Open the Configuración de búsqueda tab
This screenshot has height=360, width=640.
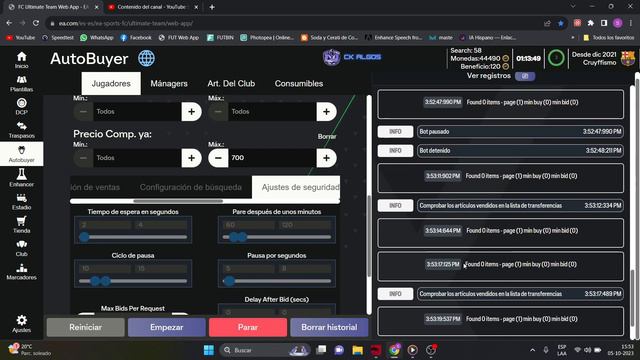click(191, 187)
